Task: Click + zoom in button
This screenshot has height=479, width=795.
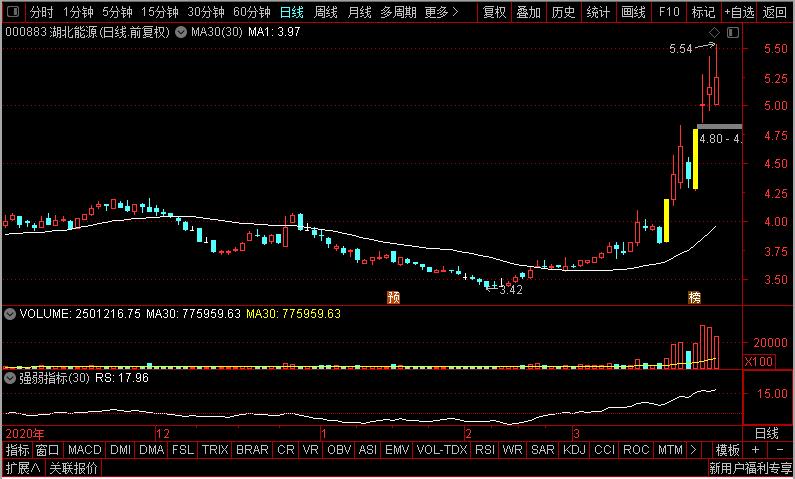Action: pos(755,450)
